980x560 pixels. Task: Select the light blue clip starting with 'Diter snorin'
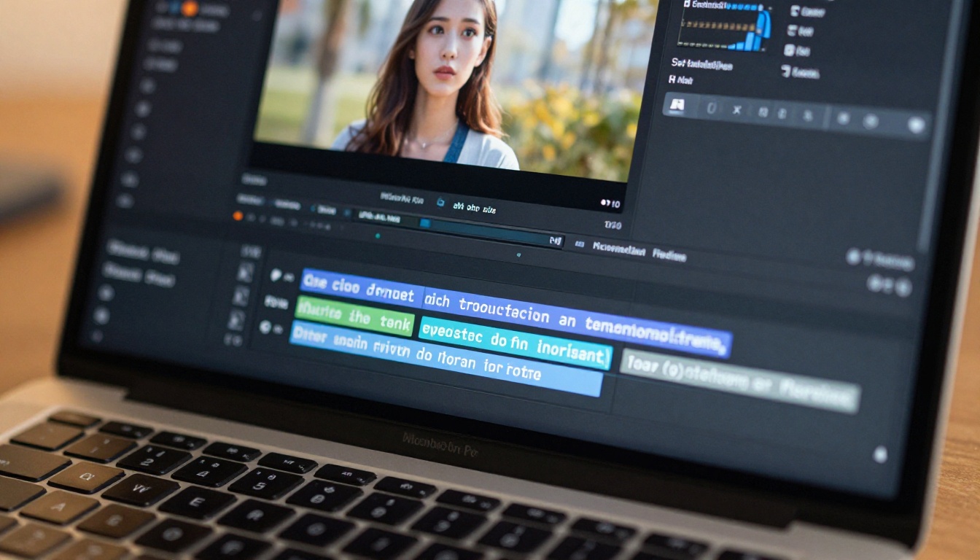click(x=446, y=359)
